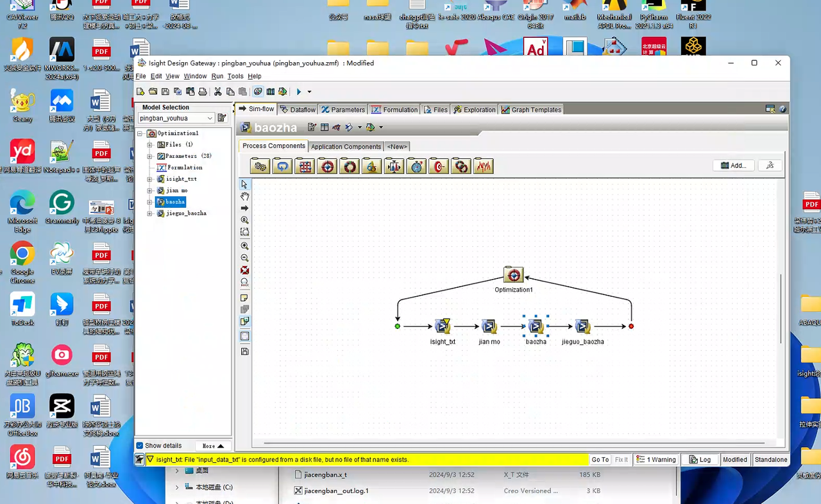Select the Application Components palette tab

pos(346,147)
